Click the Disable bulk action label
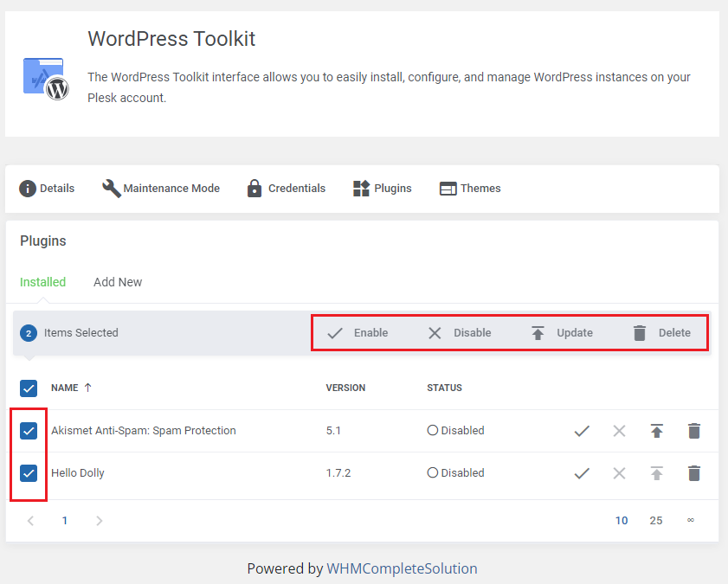The image size is (728, 584). tap(472, 333)
